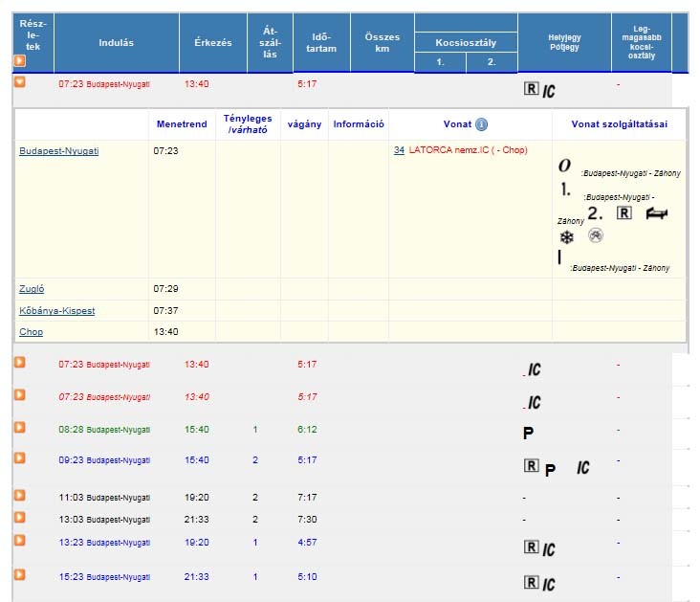Collapse the expanded 07:23 journey details

[x=19, y=81]
